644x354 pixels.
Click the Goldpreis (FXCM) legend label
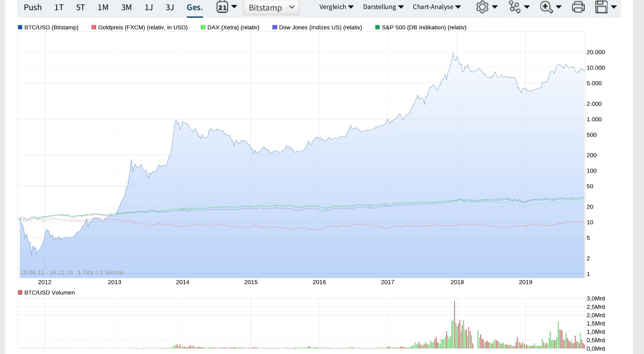(143, 27)
